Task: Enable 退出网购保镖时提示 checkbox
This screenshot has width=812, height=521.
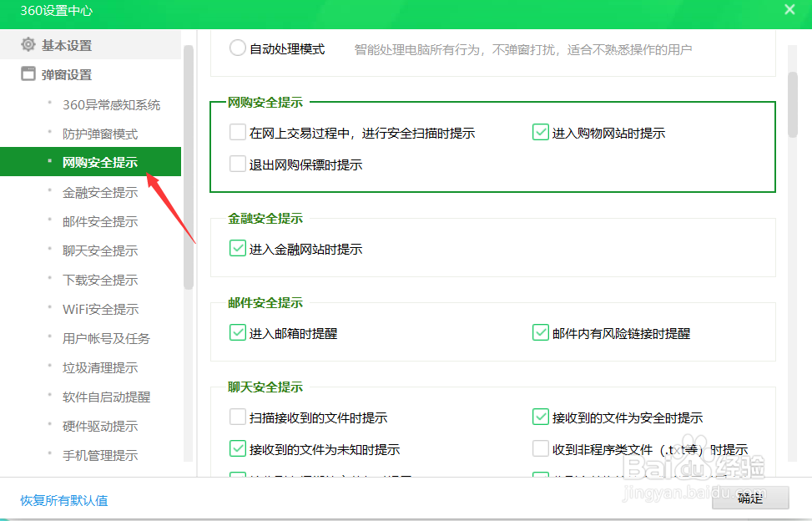Action: coord(238,164)
